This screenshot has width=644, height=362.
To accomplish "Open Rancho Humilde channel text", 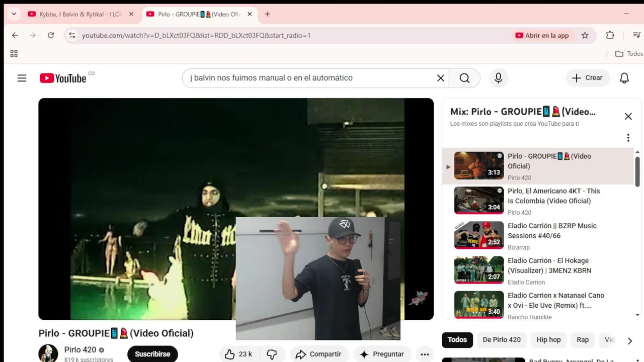I will [530, 317].
